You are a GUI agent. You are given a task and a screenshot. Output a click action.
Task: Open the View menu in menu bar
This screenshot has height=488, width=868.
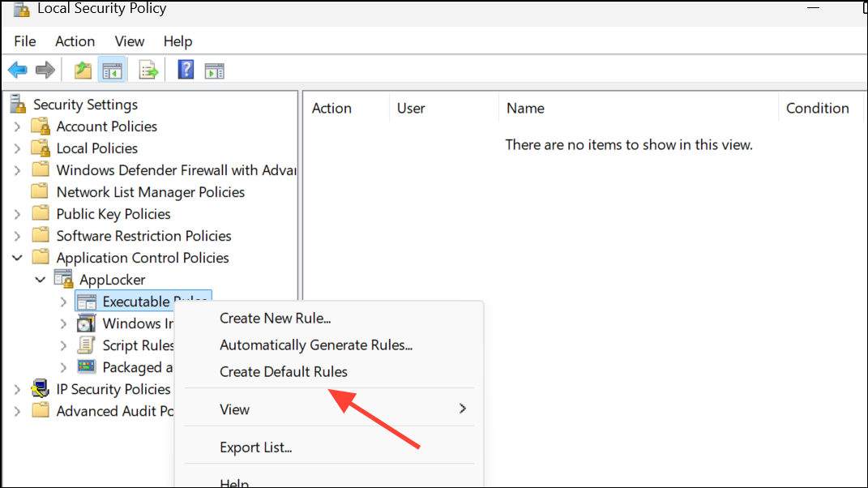click(x=130, y=41)
